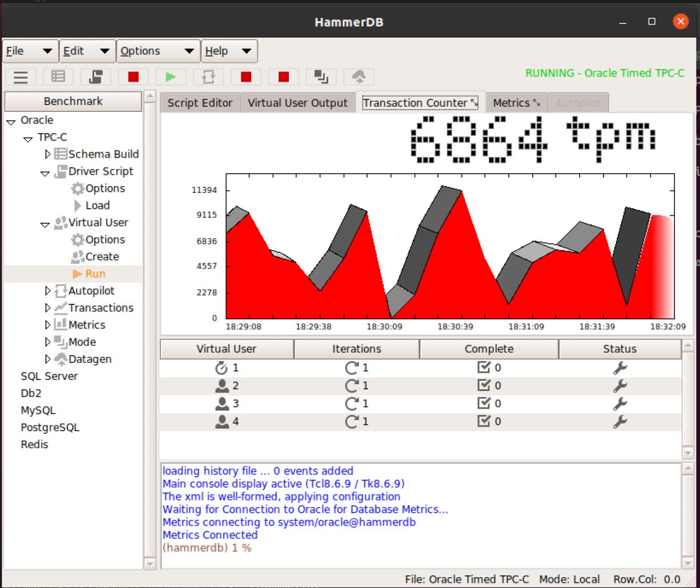The image size is (700, 588).
Task: Click the Benchmark panel header button
Action: pos(73,102)
